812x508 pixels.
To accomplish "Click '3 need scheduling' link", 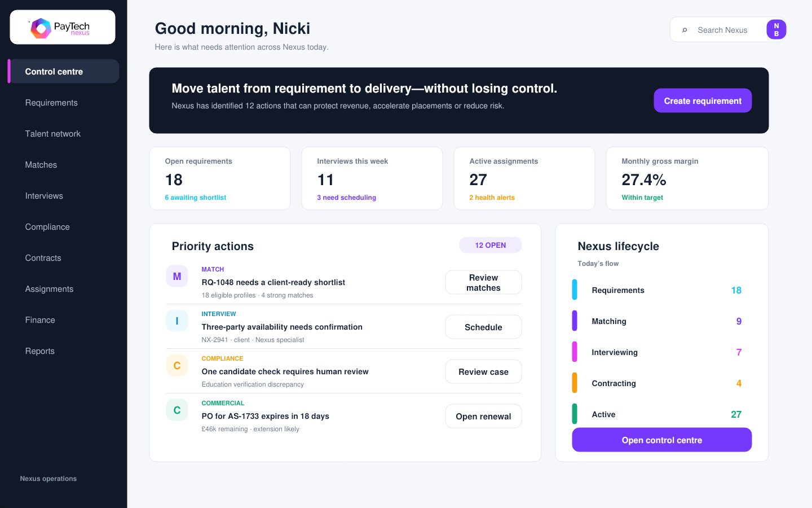I will (346, 198).
